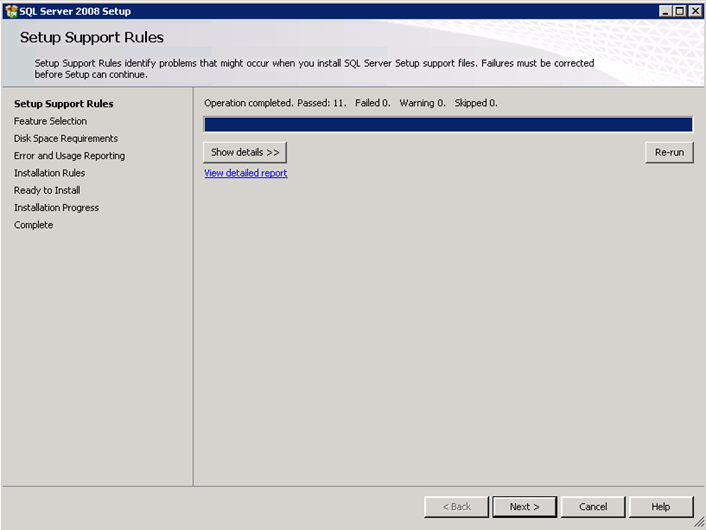The width and height of the screenshot is (706, 530).
Task: Cancel the SQL Server setup
Action: coord(593,507)
